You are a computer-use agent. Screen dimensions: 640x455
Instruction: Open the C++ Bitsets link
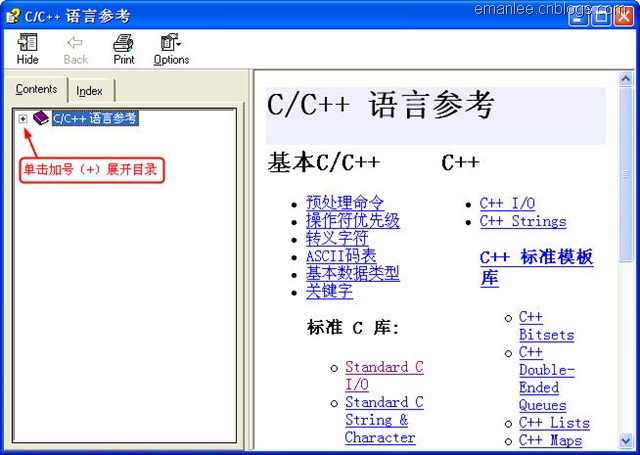click(x=547, y=326)
